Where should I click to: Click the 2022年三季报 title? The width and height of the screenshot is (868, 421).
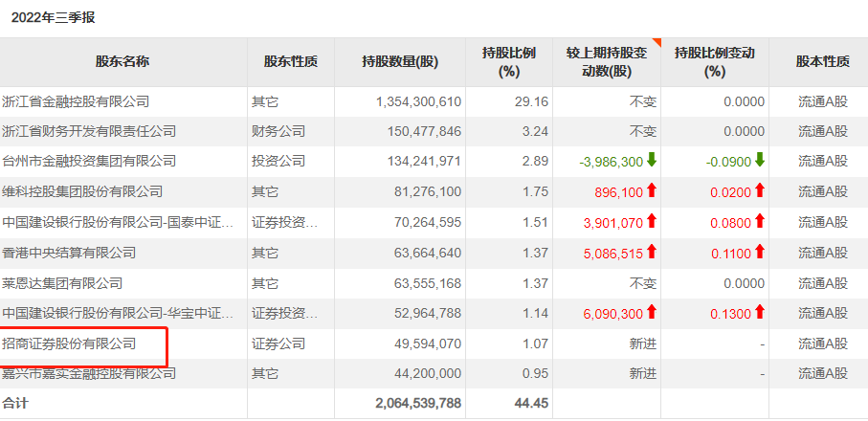tap(54, 18)
